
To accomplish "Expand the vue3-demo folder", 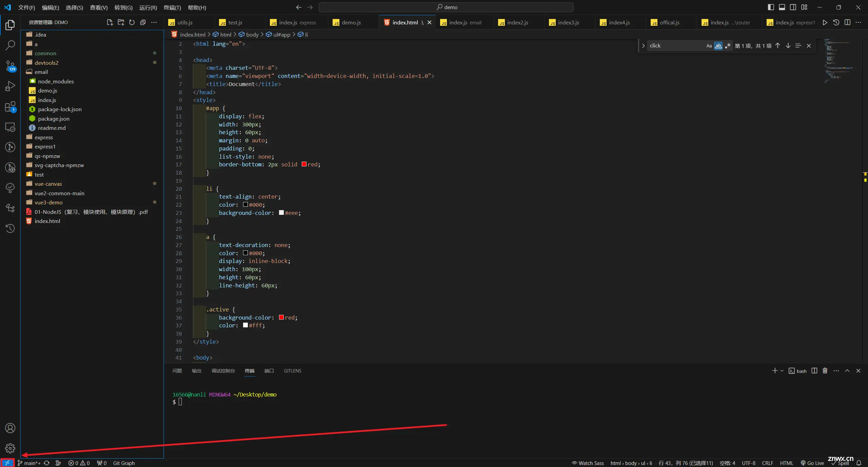I will (92, 202).
